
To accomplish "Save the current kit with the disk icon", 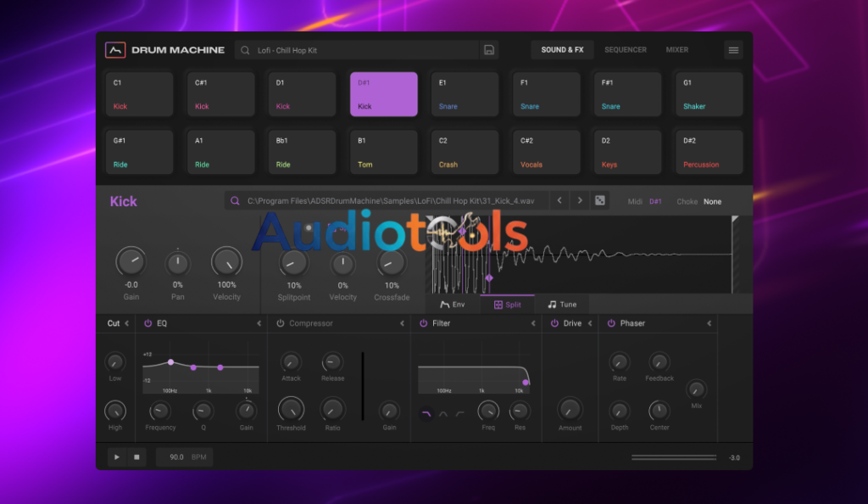I will click(x=489, y=50).
